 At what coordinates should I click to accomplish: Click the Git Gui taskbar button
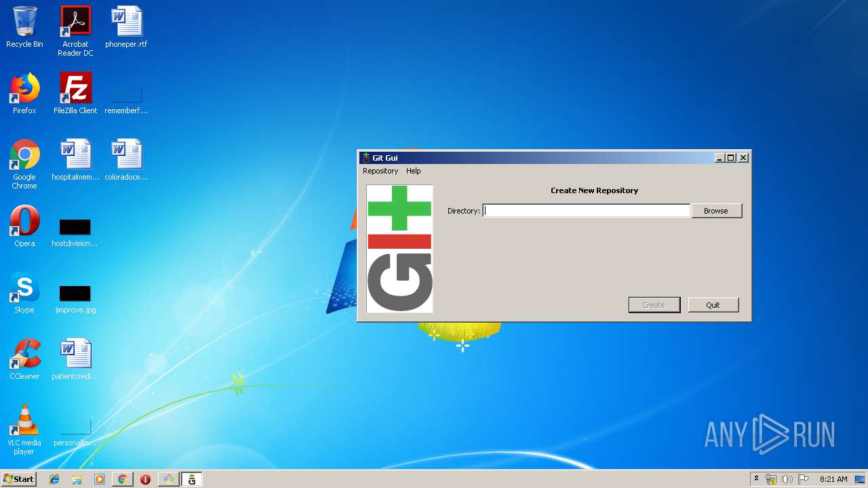(192, 479)
